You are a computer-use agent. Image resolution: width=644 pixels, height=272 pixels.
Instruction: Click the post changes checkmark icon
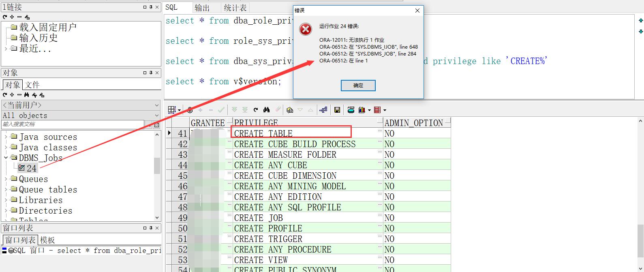pos(221,110)
